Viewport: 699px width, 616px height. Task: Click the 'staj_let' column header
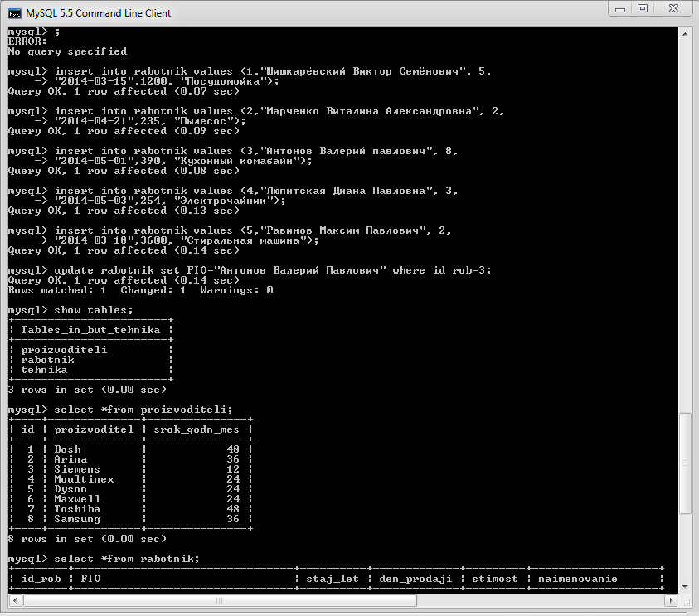click(x=333, y=579)
